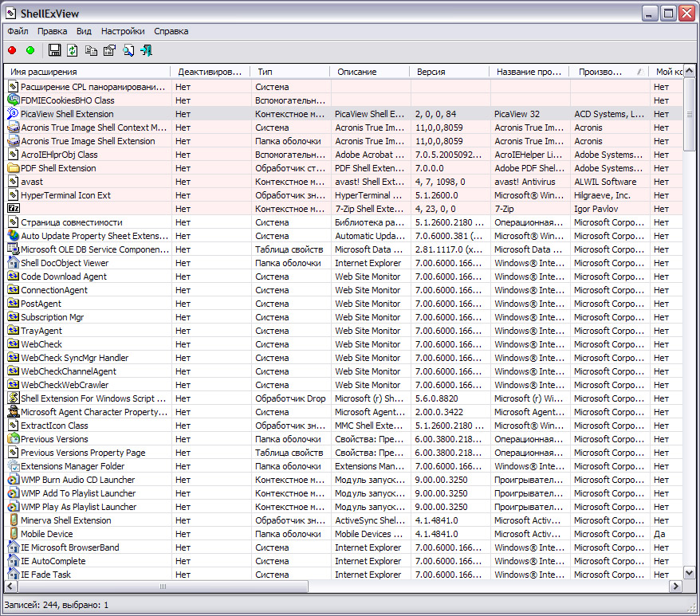The image size is (700, 616).
Task: Click the find toolbar icon
Action: [128, 50]
